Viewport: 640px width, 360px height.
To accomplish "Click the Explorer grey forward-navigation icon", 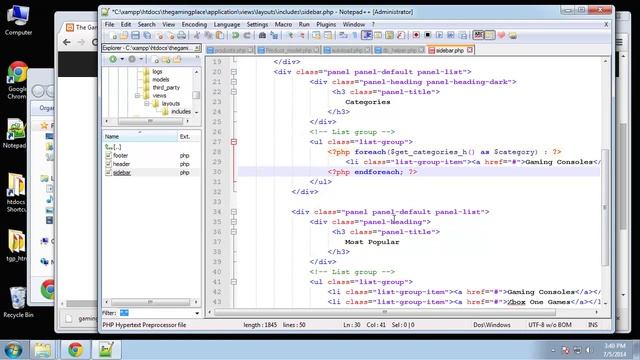I will [132, 59].
